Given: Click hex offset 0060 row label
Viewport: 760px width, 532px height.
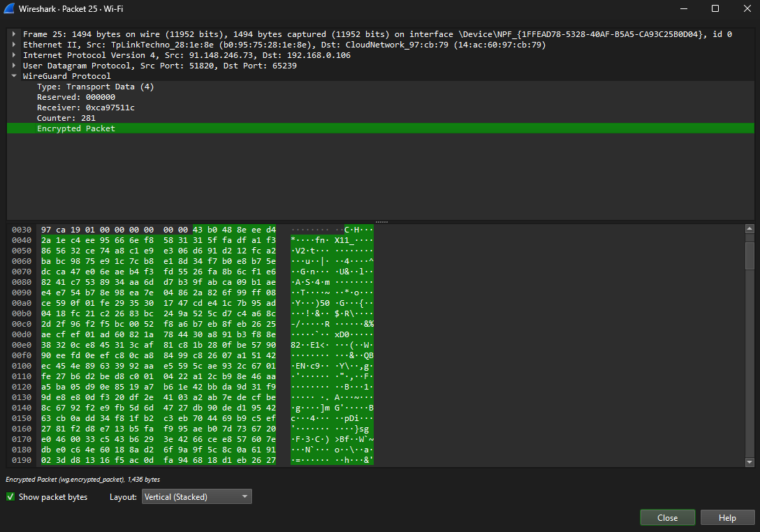Looking at the screenshot, I should [22, 261].
